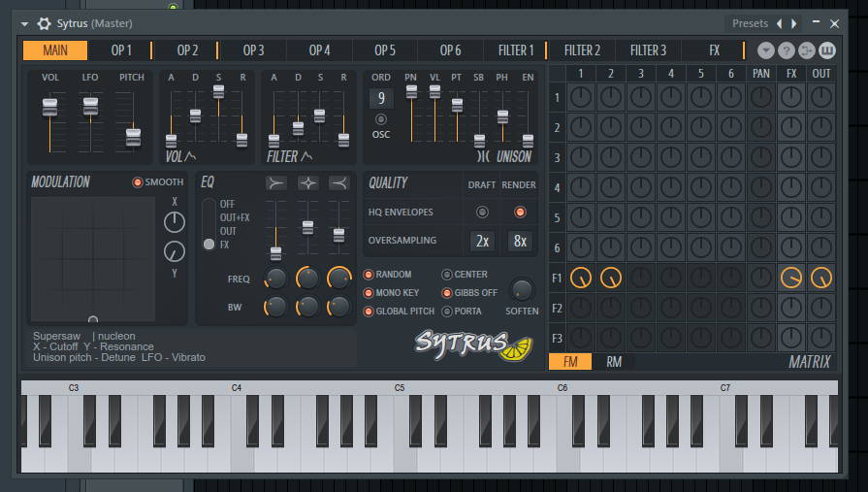Open the OP 6 tab
This screenshot has width=868, height=492.
(x=451, y=50)
